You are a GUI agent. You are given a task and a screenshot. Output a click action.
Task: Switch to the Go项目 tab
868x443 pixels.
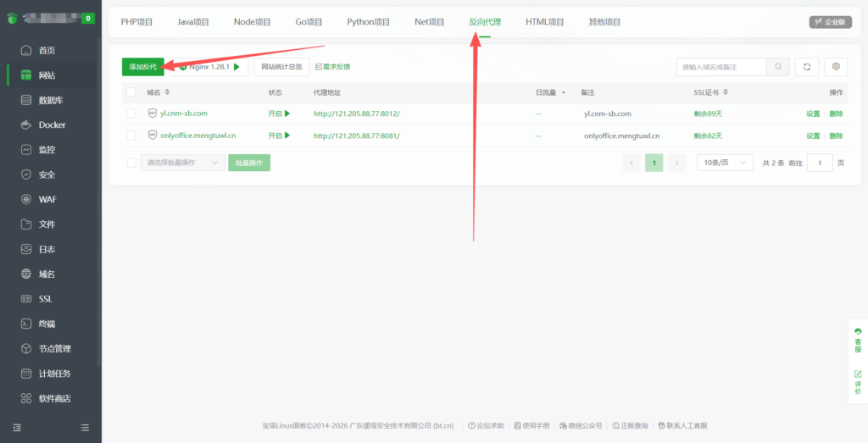309,22
